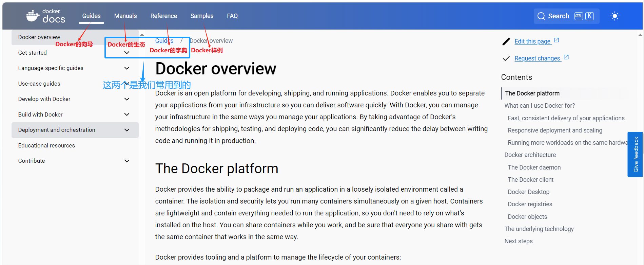Click the search magnifier icon
This screenshot has width=644, height=265.
point(541,16)
